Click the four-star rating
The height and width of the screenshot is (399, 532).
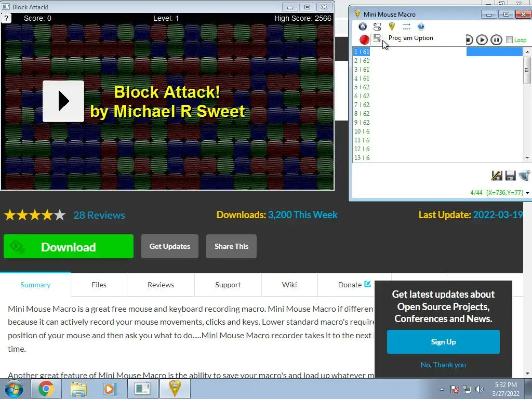pyautogui.click(x=35, y=215)
